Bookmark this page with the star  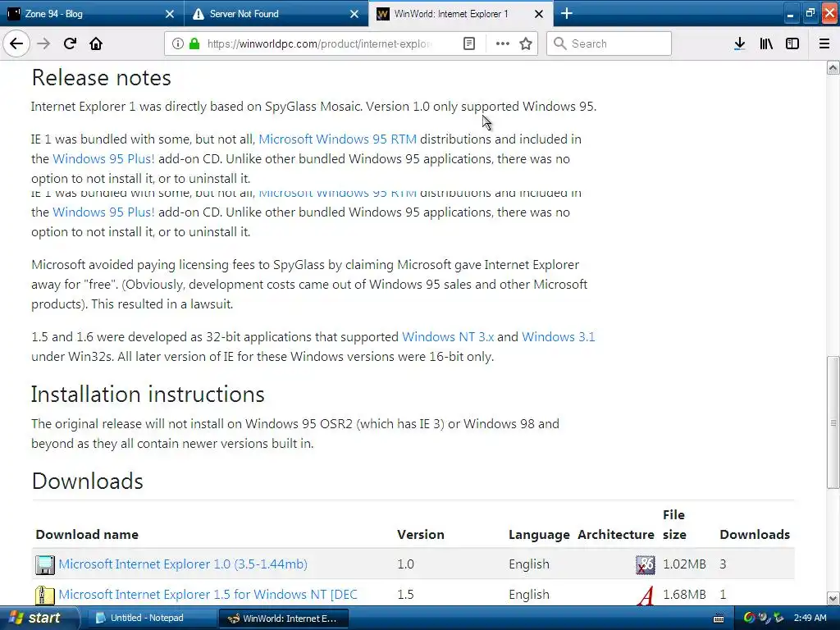tap(526, 43)
